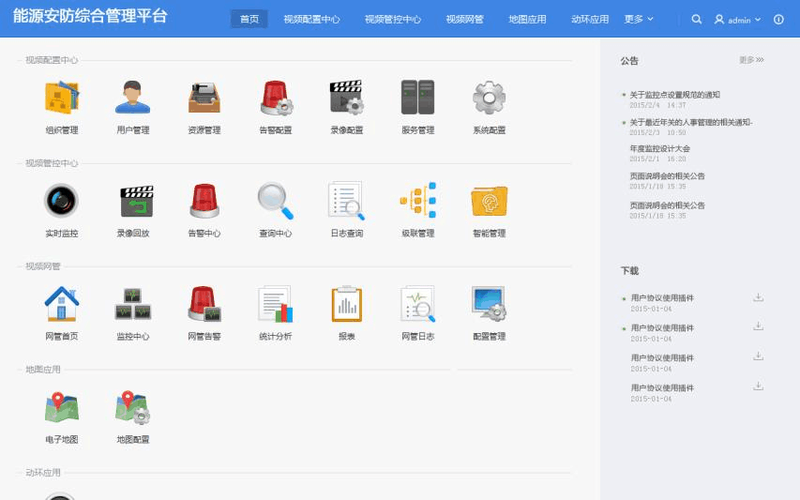
Task: Switch to 动环应用 tab
Action: pyautogui.click(x=590, y=19)
